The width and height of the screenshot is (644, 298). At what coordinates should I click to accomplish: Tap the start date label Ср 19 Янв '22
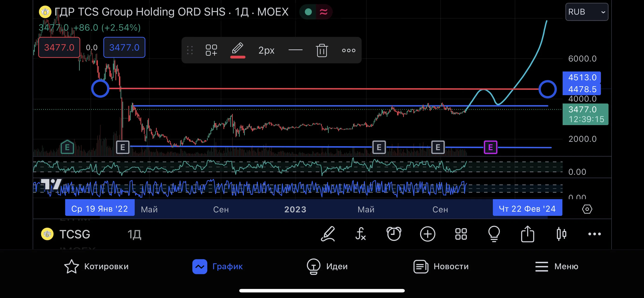(100, 208)
